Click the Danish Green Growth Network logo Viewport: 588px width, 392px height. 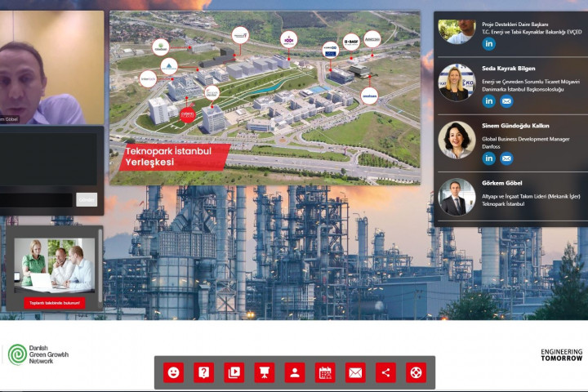coord(38,354)
